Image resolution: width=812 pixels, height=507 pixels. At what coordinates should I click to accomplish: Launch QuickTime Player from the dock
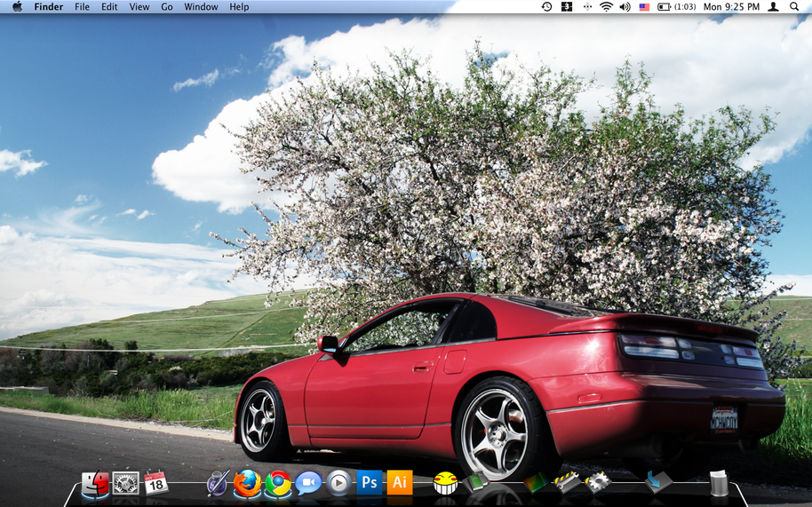point(338,483)
